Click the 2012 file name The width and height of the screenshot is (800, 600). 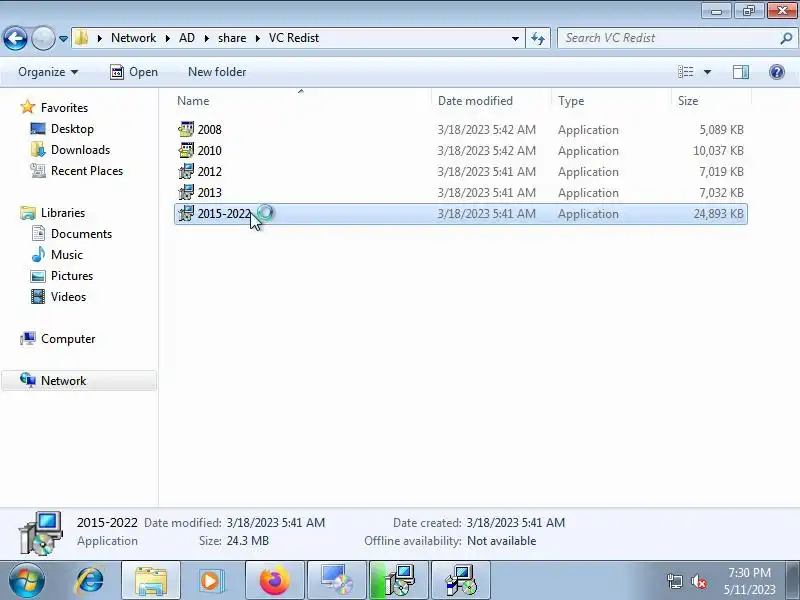pyautogui.click(x=210, y=171)
